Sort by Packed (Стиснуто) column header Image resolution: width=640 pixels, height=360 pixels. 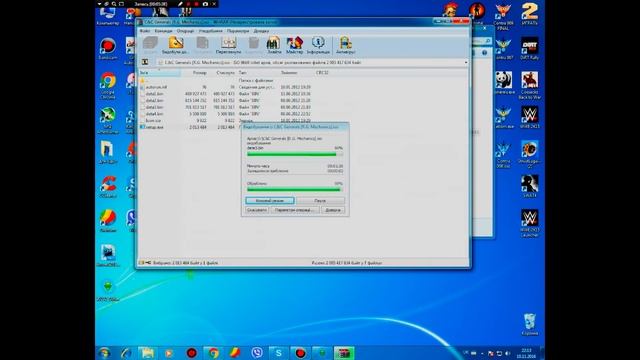[222, 73]
